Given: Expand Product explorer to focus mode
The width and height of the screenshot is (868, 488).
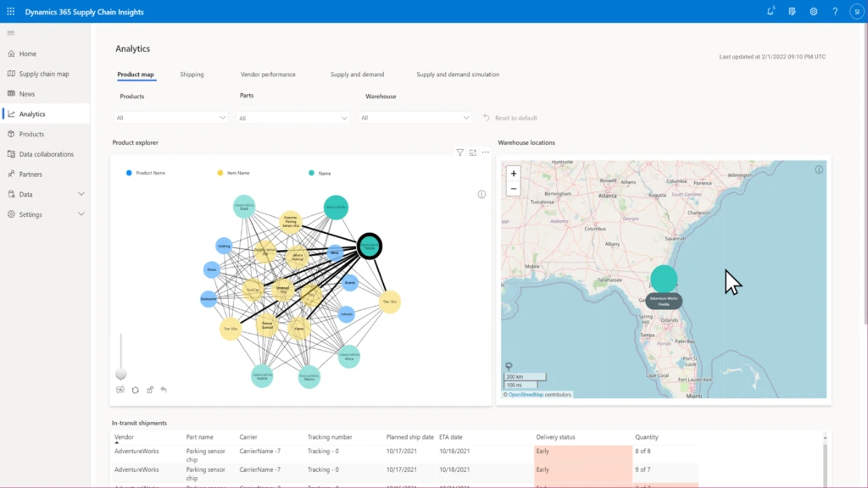Looking at the screenshot, I should point(473,152).
